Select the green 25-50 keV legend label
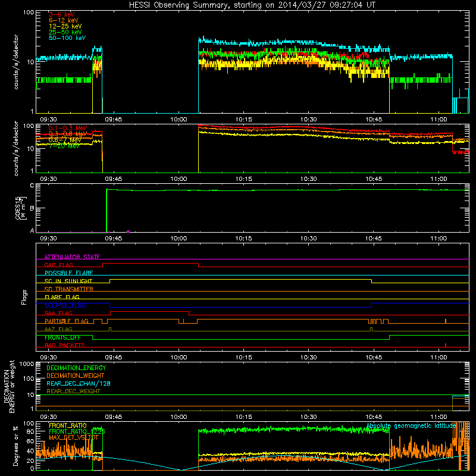The width and height of the screenshot is (476, 476). [x=65, y=32]
